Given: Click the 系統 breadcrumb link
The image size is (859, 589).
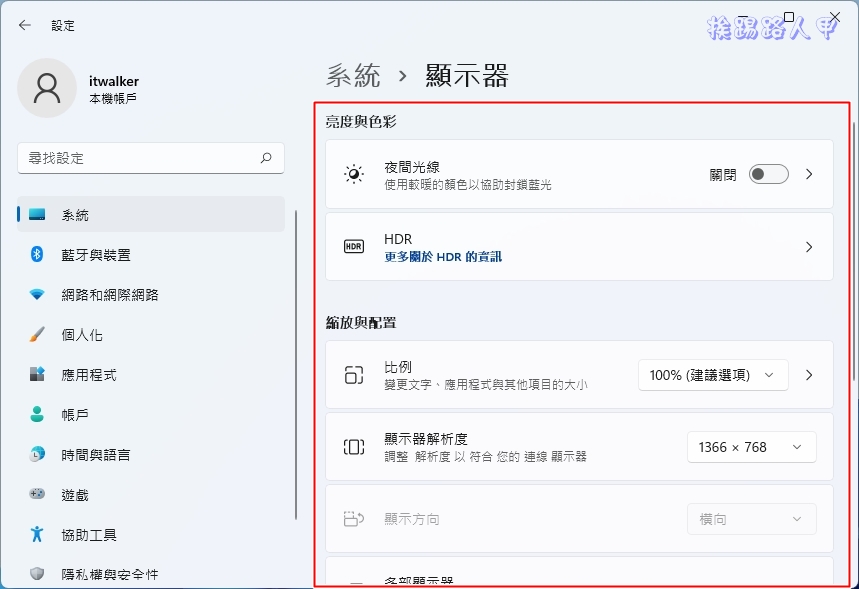Looking at the screenshot, I should click(x=353, y=75).
